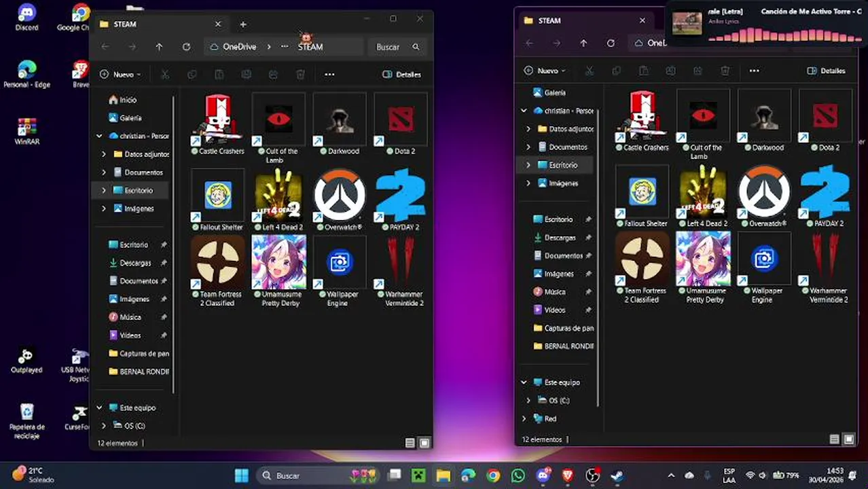This screenshot has width=868, height=489.
Task: Open Nuevo dropdown in left window
Action: click(x=120, y=74)
